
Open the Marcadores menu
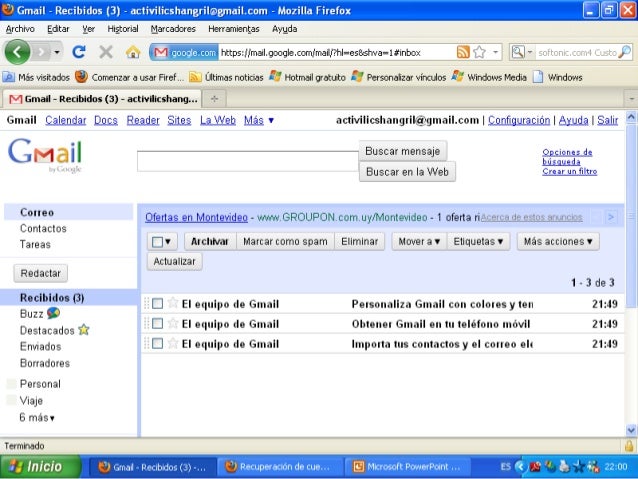tap(173, 29)
